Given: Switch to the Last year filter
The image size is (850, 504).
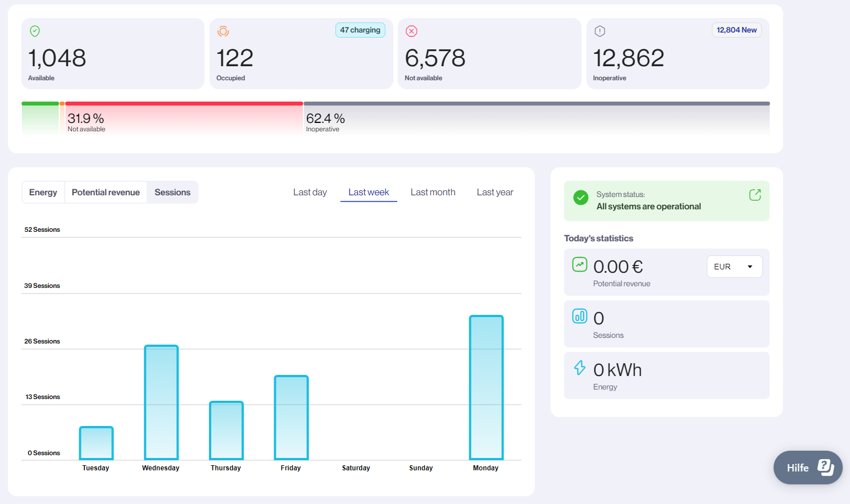Looking at the screenshot, I should coord(494,192).
